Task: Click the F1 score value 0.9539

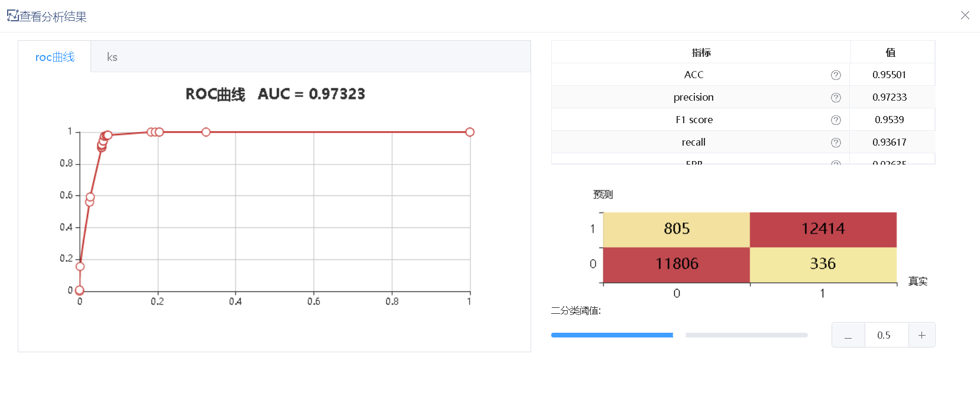Action: pyautogui.click(x=889, y=120)
